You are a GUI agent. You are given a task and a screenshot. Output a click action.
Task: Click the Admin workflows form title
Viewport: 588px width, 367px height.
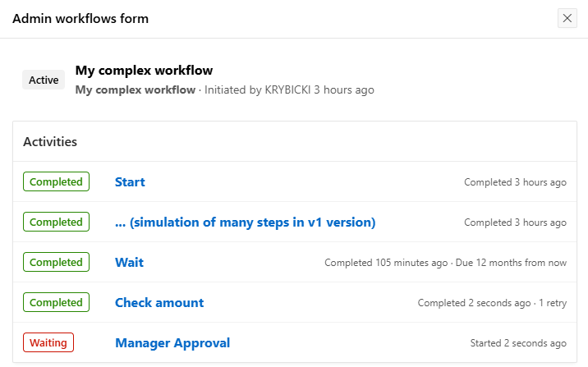coord(80,18)
